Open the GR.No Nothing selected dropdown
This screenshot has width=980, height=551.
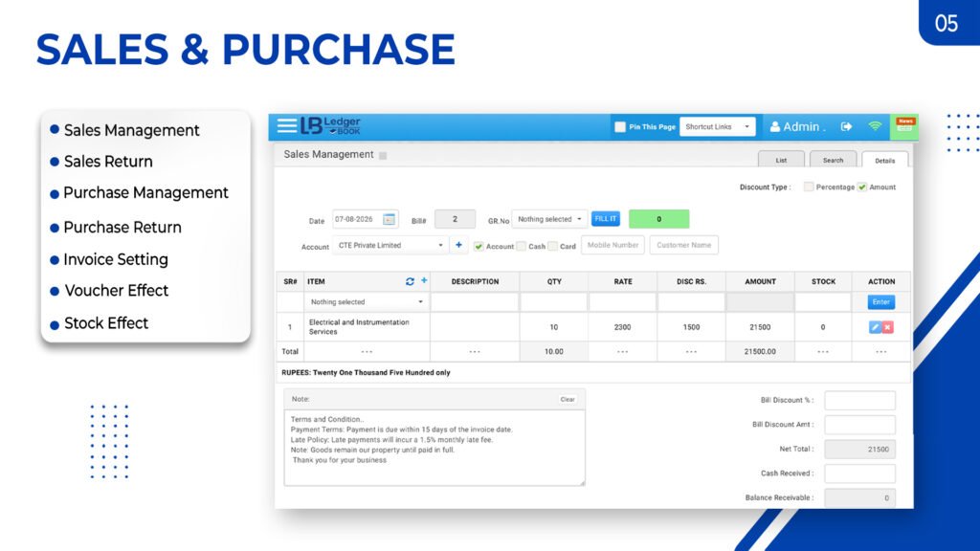click(549, 219)
